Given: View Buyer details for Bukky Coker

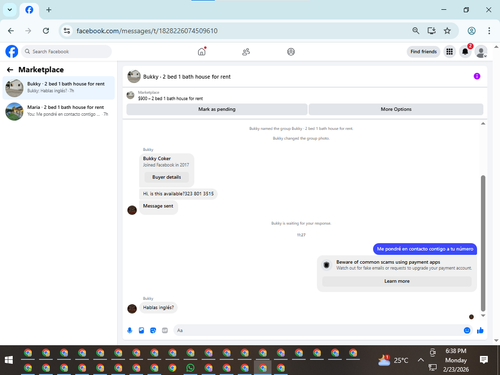Looking at the screenshot, I should 166,177.
